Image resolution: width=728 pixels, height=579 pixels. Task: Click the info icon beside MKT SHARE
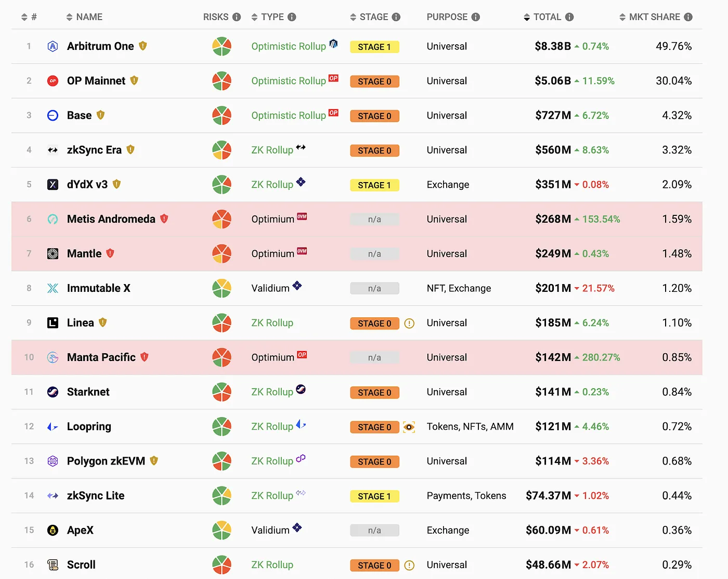(x=688, y=17)
